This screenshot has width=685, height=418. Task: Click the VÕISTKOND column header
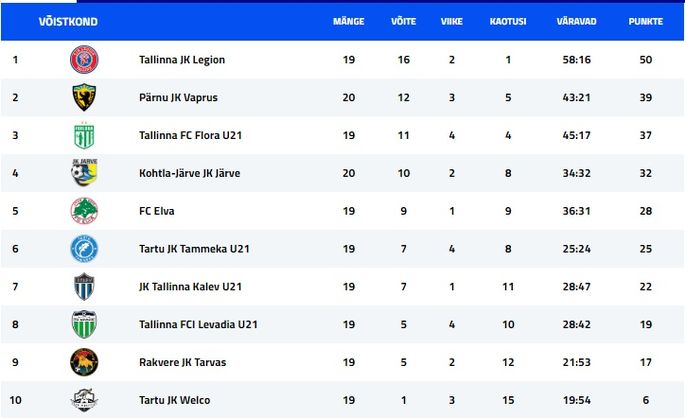(68, 21)
